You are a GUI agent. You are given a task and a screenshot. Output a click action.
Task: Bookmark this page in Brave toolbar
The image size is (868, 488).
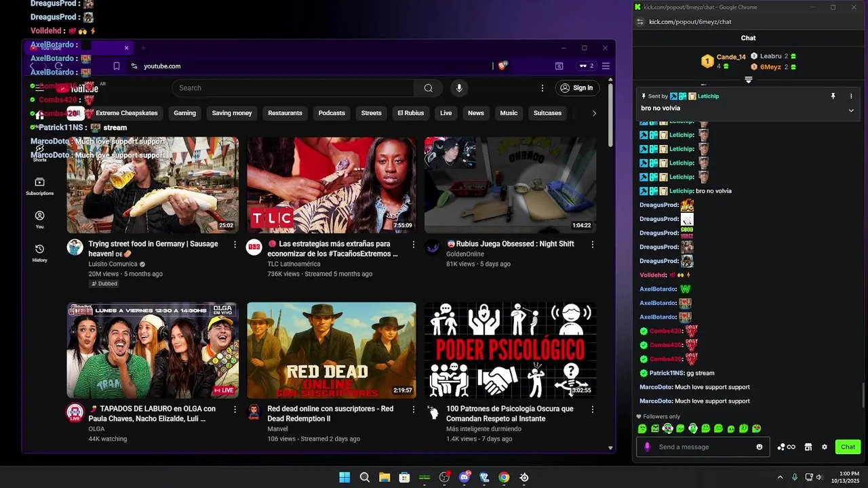(117, 66)
